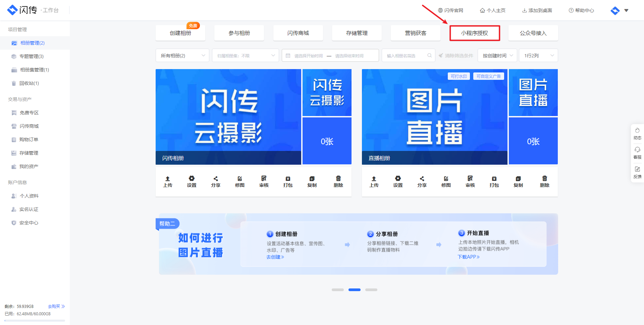Open 客服 support in right panel
This screenshot has height=325, width=644.
click(637, 153)
